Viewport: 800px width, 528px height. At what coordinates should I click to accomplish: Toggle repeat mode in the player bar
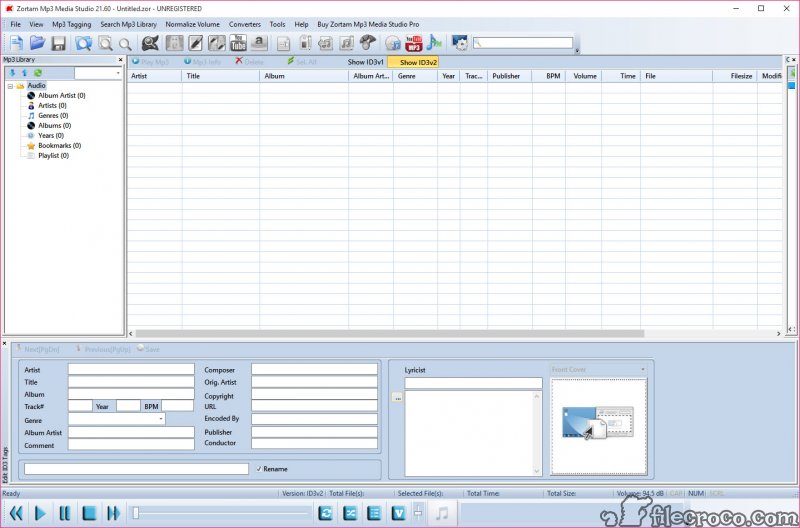[x=326, y=513]
